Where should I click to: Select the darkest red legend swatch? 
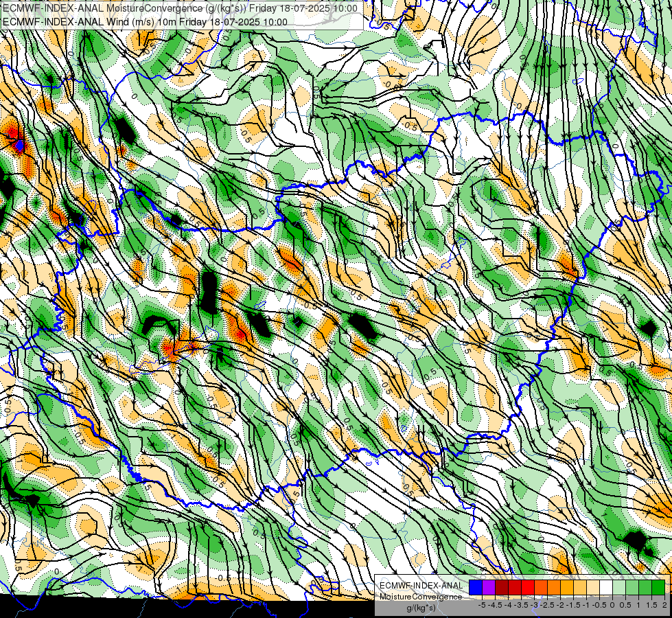(x=502, y=588)
